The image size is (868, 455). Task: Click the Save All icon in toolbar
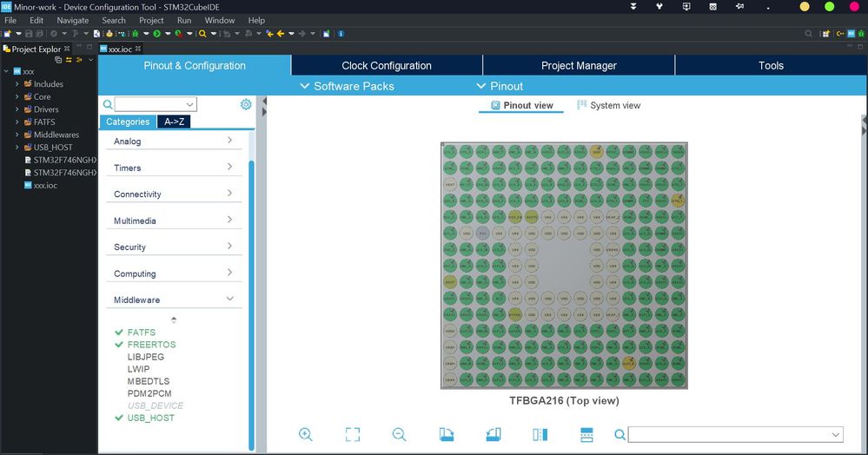tap(39, 34)
